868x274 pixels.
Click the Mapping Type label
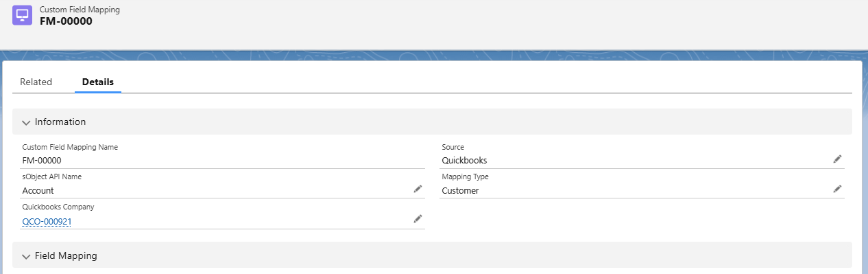coord(465,176)
